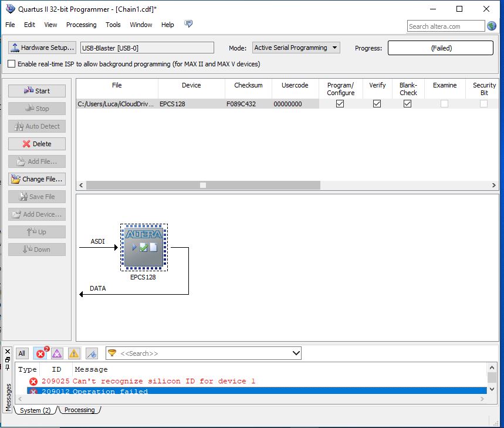The height and width of the screenshot is (428, 504).
Task: Click the Up button
Action: tap(37, 232)
